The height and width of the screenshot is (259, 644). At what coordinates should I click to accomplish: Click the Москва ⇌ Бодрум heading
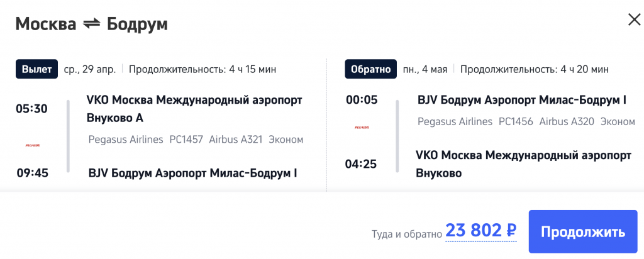coord(91,25)
